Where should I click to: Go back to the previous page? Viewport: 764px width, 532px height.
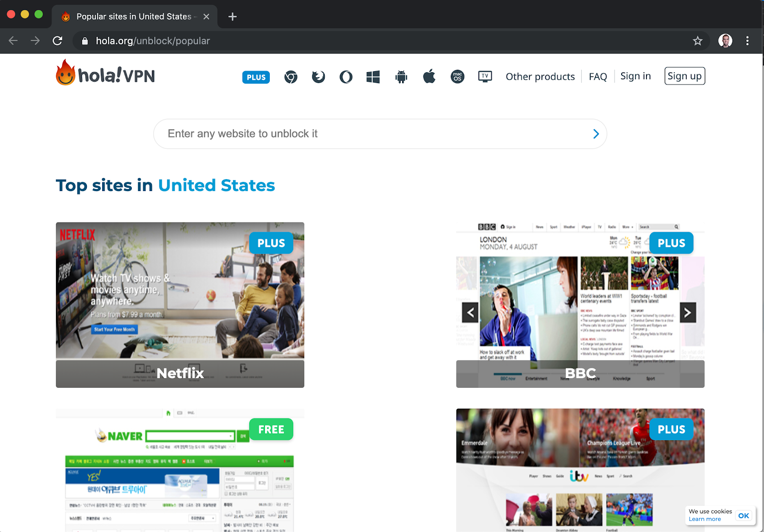13,41
